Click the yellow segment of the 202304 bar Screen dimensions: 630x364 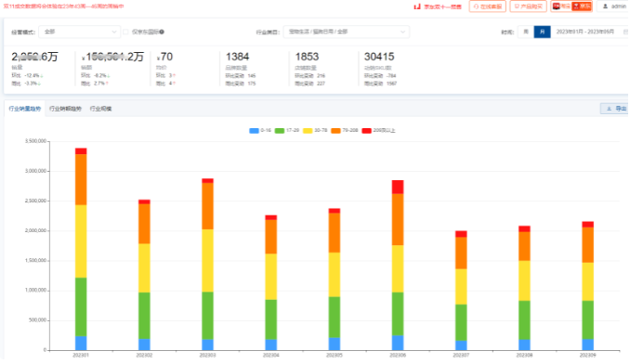pyautogui.click(x=271, y=277)
